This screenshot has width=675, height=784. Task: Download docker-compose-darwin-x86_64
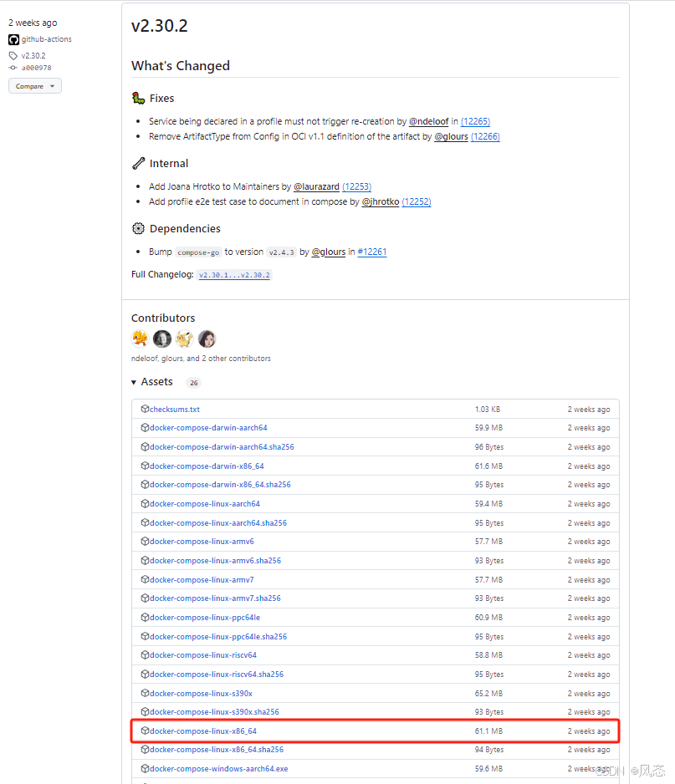pos(207,466)
